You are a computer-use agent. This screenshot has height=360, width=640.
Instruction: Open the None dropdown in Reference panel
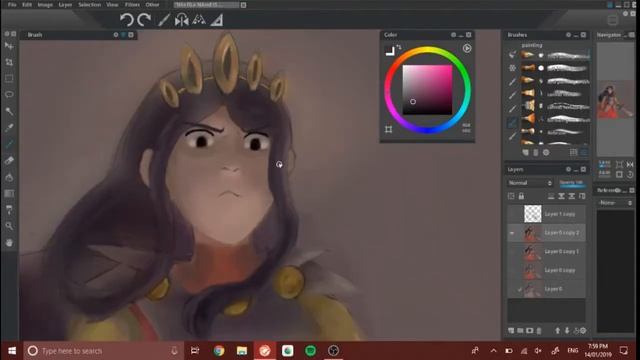[x=615, y=202]
